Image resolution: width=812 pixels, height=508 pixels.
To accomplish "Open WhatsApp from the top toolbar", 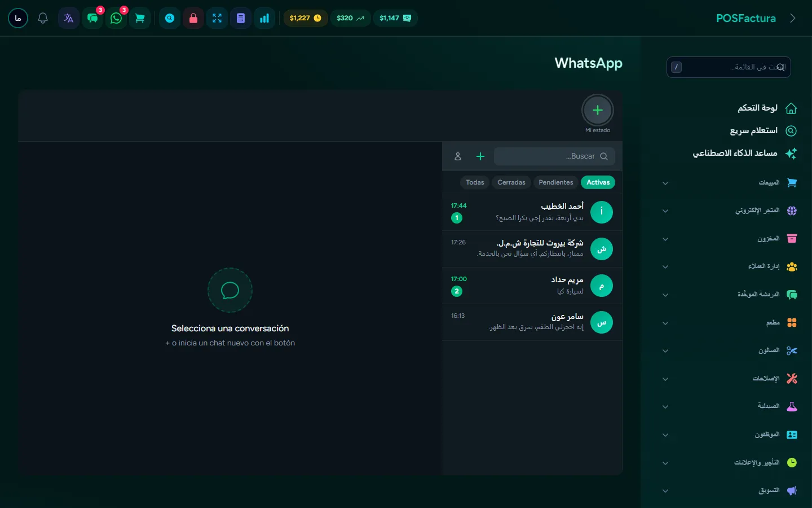I will pyautogui.click(x=116, y=18).
